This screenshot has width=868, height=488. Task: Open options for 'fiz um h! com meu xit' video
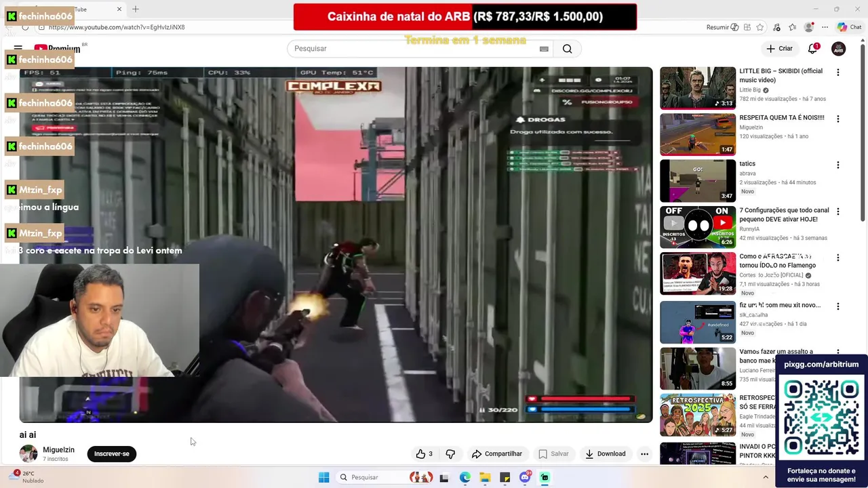[x=837, y=306]
